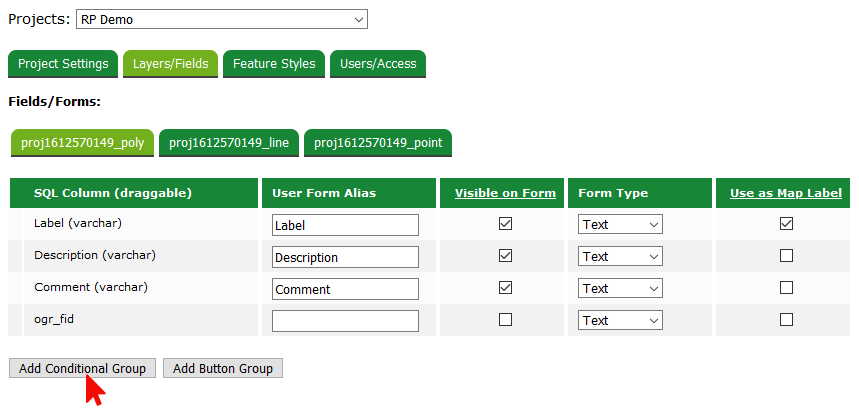The image size is (859, 417).
Task: Switch to the Project Settings tab
Action: (63, 64)
